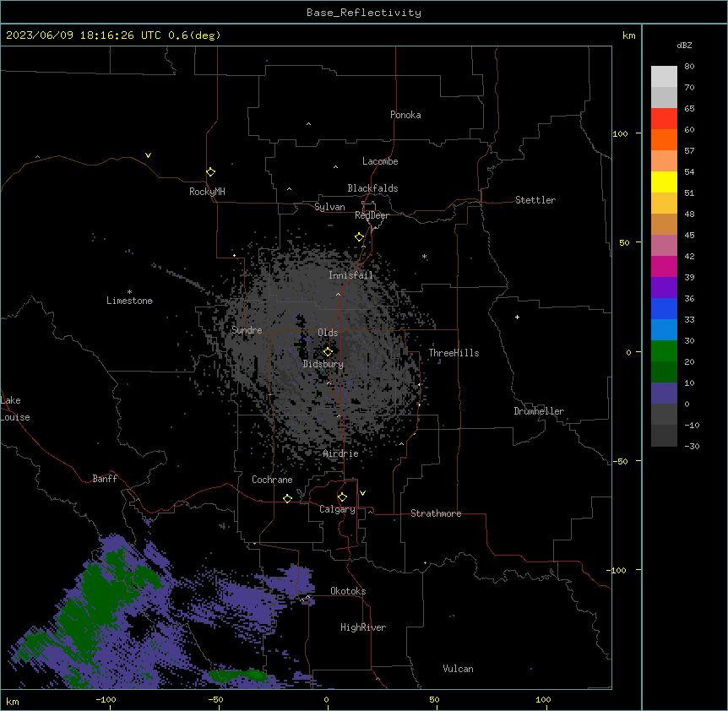Click the RedDeer label
Screen dimensions: 728x711
[372, 215]
